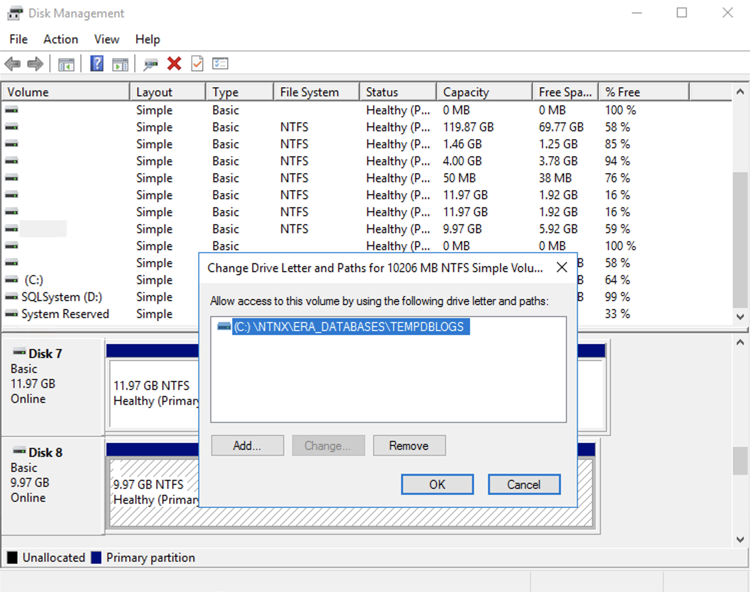Click the Back arrow toolbar icon
This screenshot has width=750, height=592.
pos(12,64)
